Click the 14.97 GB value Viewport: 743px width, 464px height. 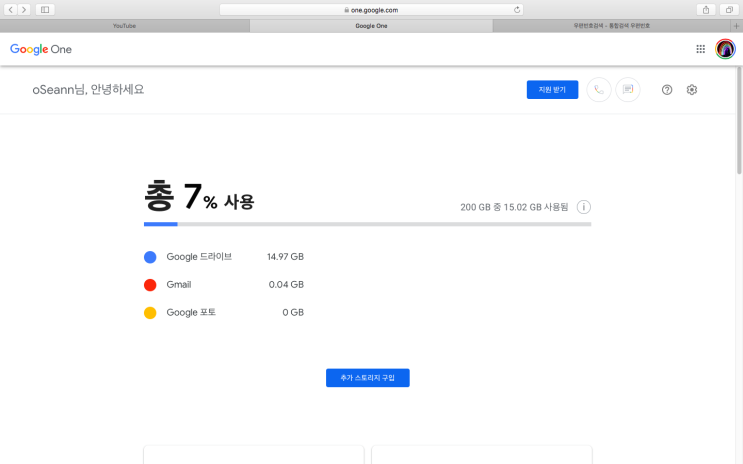[285, 257]
